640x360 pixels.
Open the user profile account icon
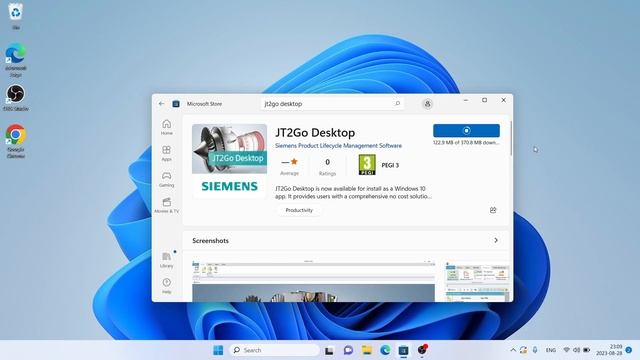tap(427, 104)
